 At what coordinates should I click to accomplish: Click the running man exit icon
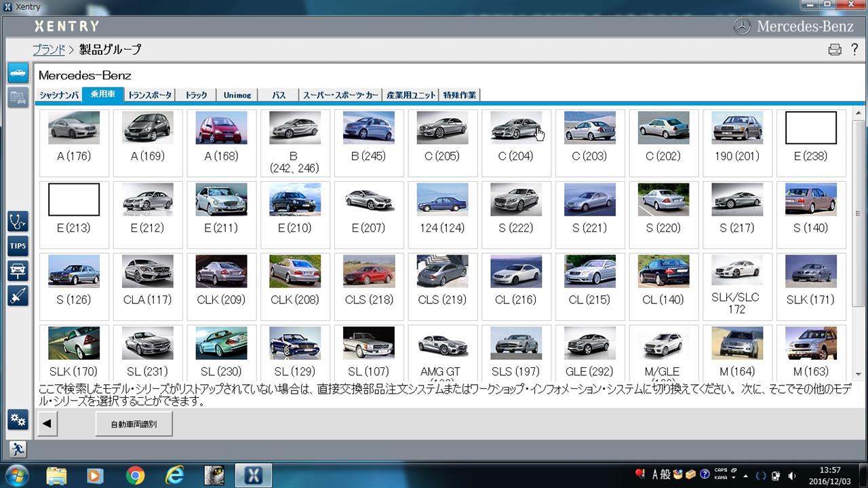tap(18, 449)
